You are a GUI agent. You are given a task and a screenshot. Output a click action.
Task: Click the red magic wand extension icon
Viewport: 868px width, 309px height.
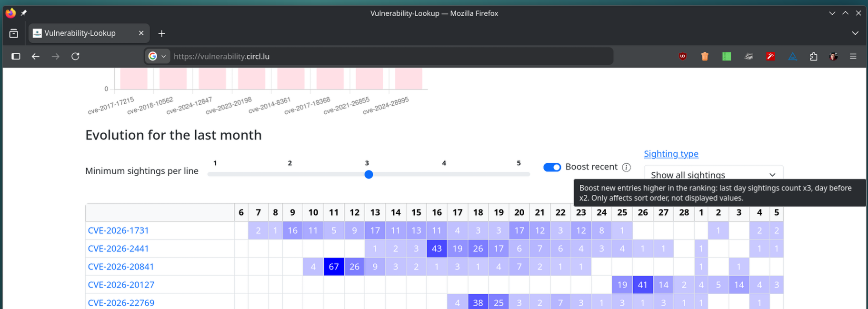(x=770, y=56)
